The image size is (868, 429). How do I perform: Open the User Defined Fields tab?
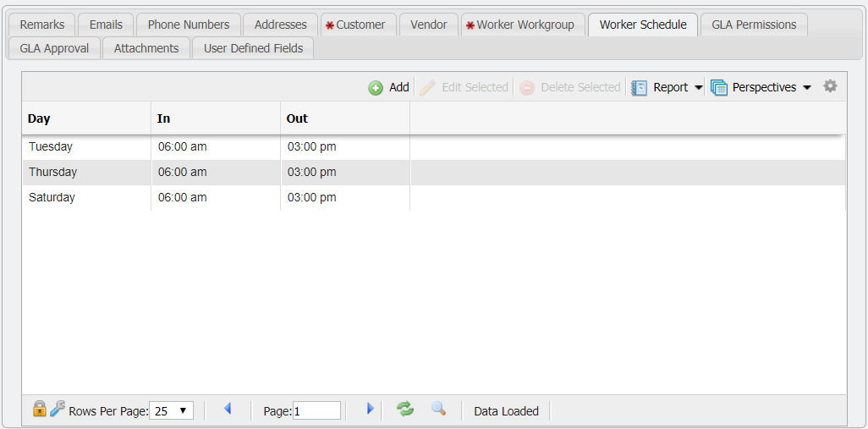point(253,48)
